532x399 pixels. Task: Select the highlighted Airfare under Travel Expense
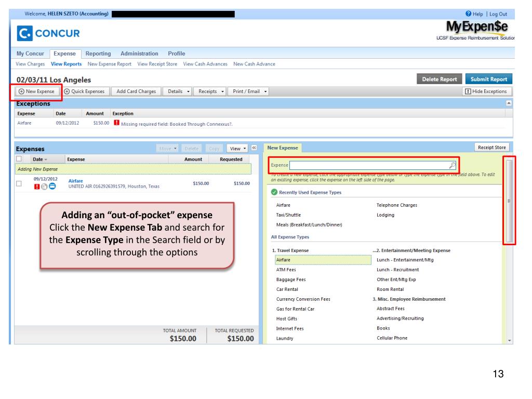pos(323,260)
